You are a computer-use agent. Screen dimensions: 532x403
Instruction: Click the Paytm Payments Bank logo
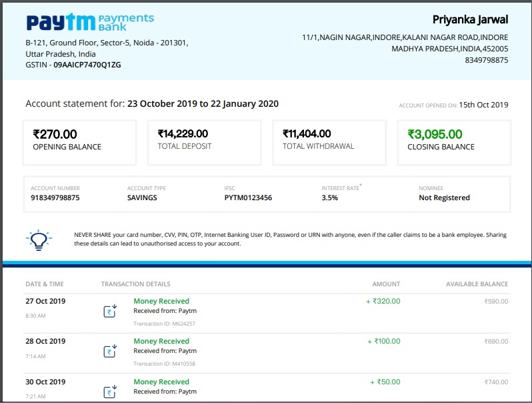(x=90, y=23)
